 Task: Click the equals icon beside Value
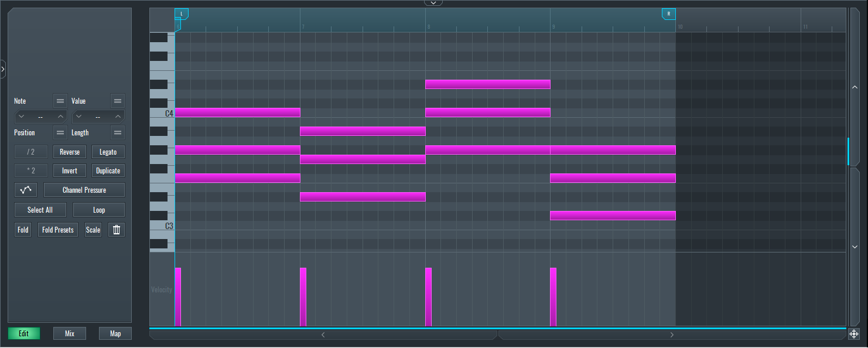[118, 101]
